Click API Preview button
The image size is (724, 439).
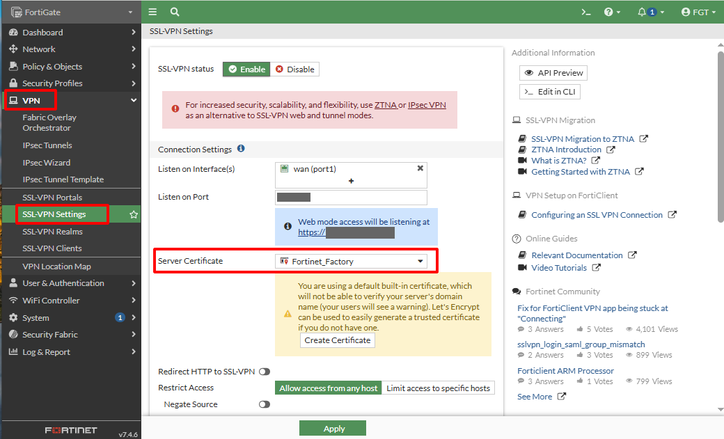pos(554,73)
